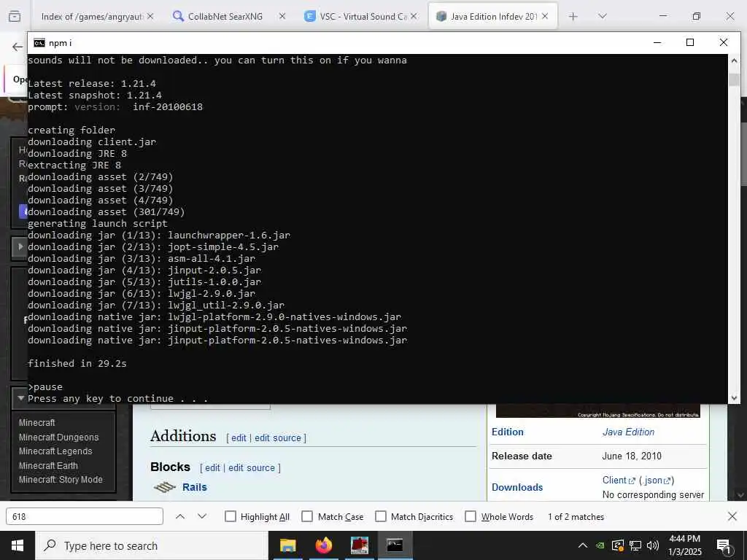
Task: Click edit link next to Additions heading
Action: 239,437
